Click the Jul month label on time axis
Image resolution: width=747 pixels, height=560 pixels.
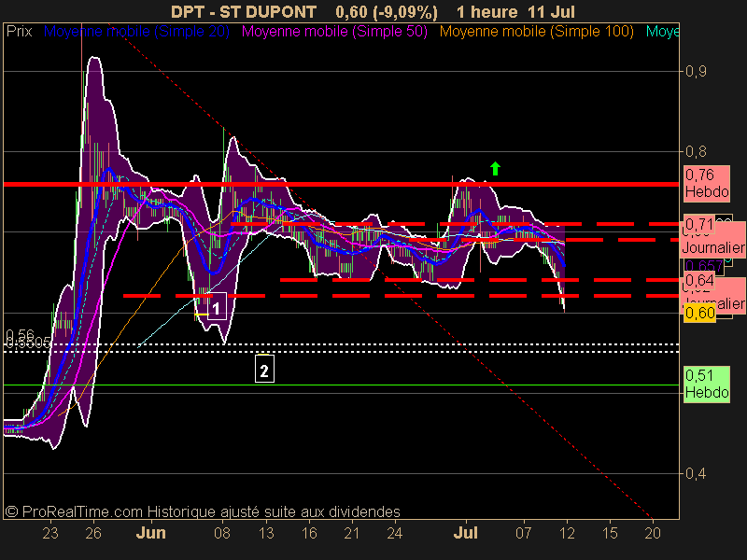(465, 532)
